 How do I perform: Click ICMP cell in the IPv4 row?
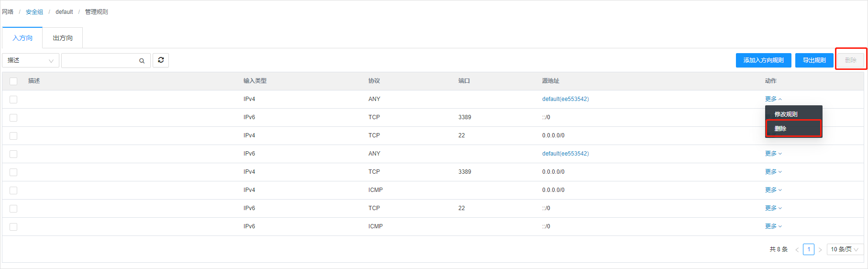[x=376, y=190]
